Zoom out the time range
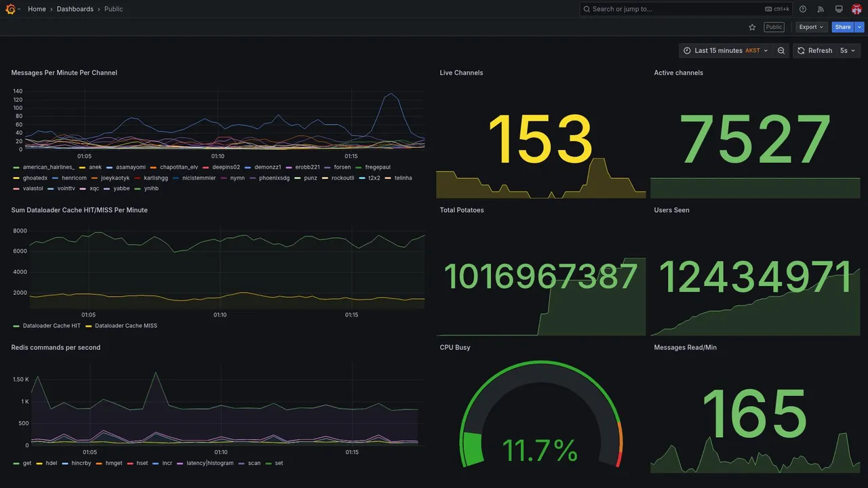This screenshot has height=488, width=868. pos(781,51)
